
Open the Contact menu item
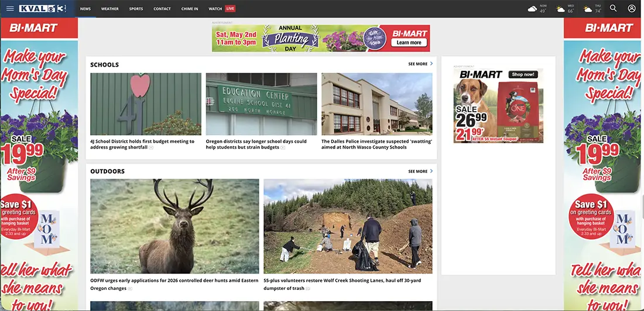click(x=162, y=9)
